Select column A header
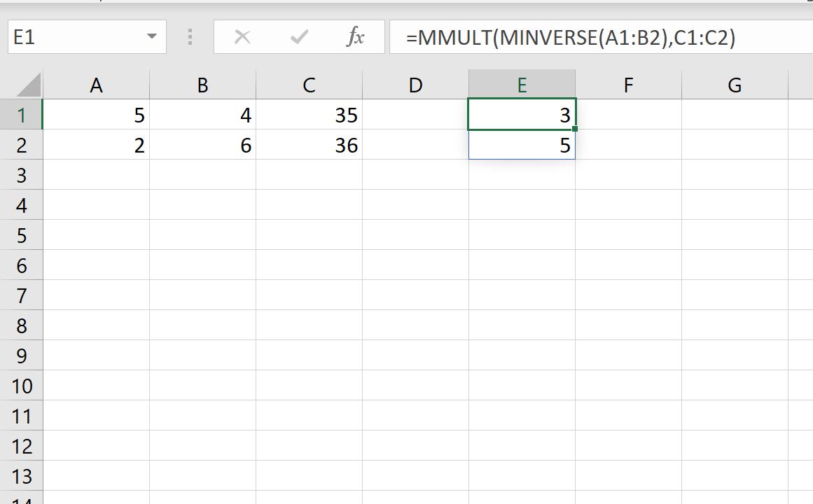Image resolution: width=813 pixels, height=504 pixels. coord(97,85)
